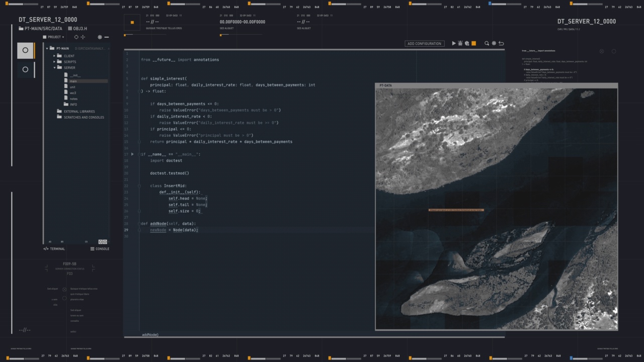The height and width of the screenshot is (362, 644).
Task: Click the run gutter arrow at line 17
Action: pyautogui.click(x=132, y=154)
